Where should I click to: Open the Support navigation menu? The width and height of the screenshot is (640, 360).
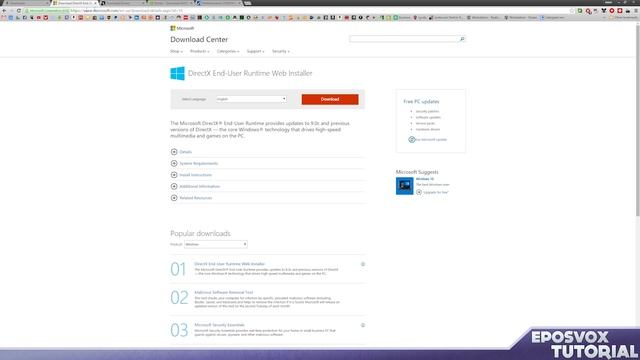pyautogui.click(x=256, y=51)
